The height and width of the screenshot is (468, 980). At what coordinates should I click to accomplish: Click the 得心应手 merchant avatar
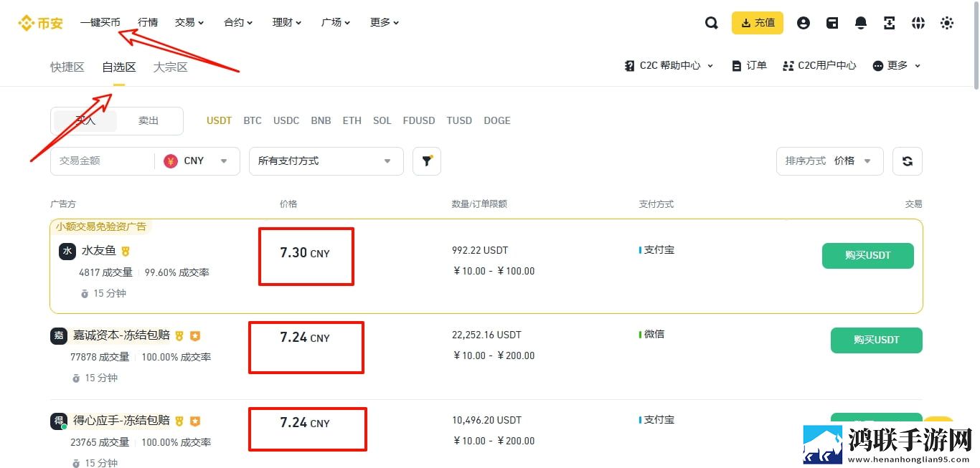(59, 421)
